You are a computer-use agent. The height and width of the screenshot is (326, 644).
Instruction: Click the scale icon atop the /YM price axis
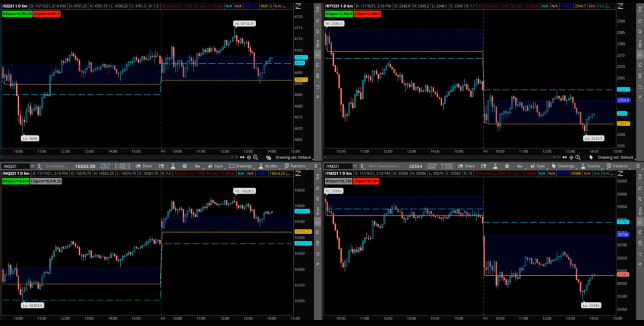point(620,173)
